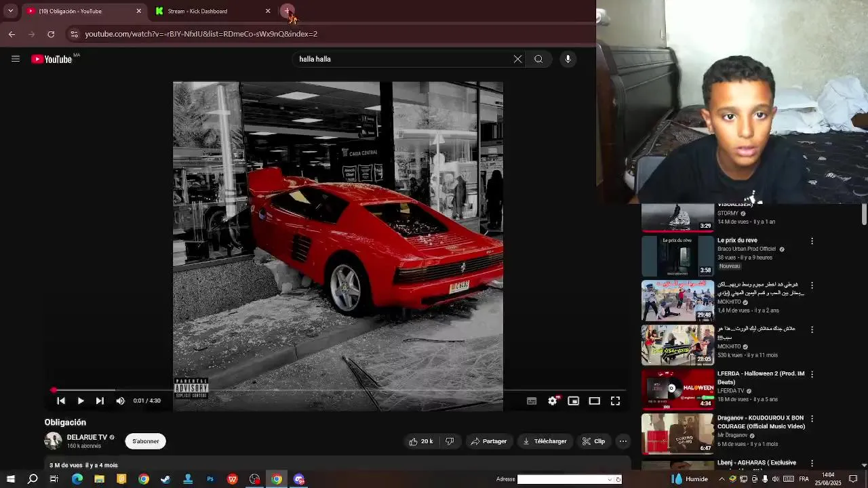Start voice search with microphone
This screenshot has height=488, width=868.
coord(568,59)
